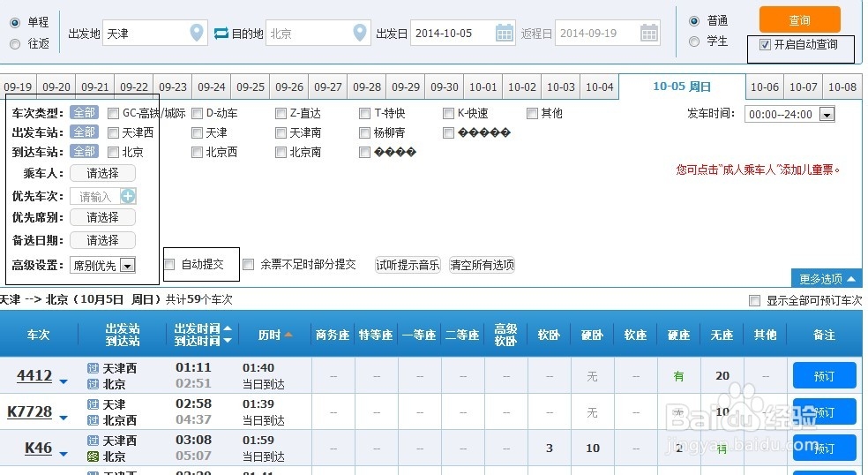Viewport: 868px width, 475px height.
Task: Swap departure and destination cities
Action: click(x=221, y=34)
